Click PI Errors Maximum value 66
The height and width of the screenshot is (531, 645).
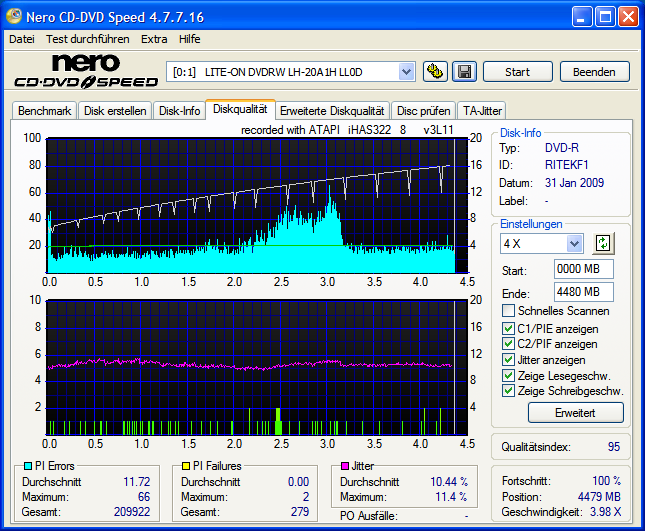pyautogui.click(x=144, y=497)
